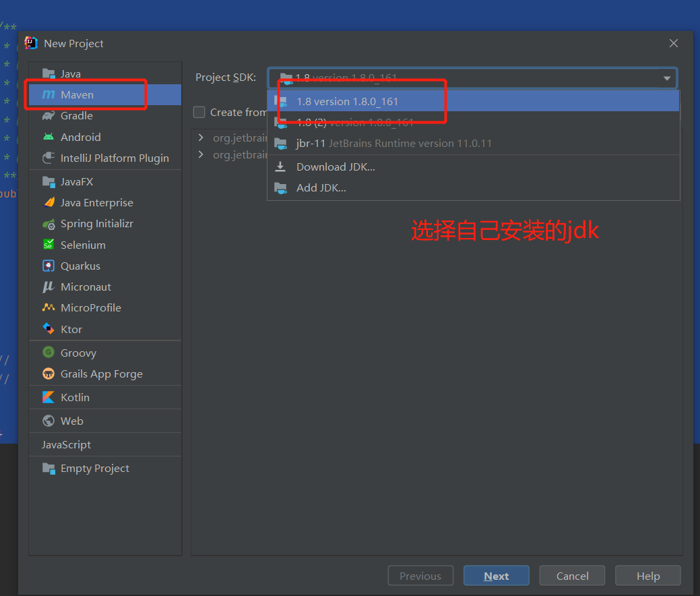
Task: Click the Next button
Action: click(x=496, y=576)
